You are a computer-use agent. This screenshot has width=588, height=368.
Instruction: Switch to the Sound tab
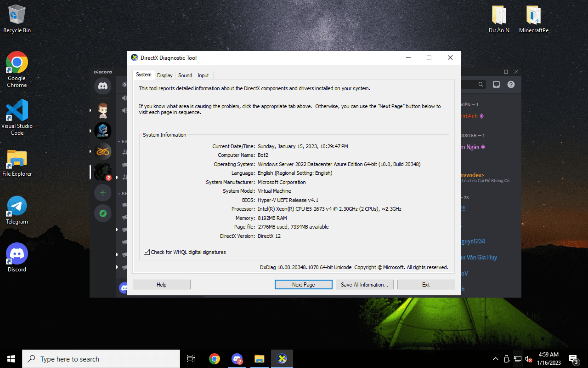click(185, 75)
